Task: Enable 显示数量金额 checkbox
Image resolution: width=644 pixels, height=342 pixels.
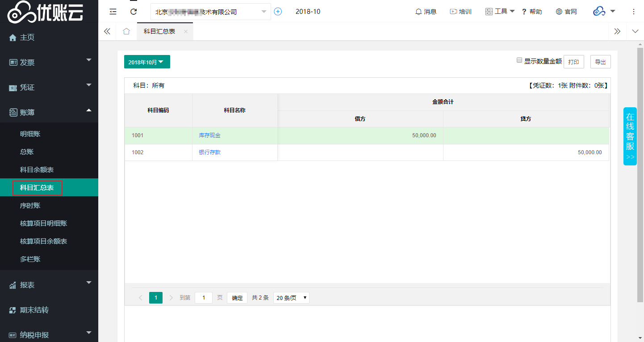Action: (519, 60)
